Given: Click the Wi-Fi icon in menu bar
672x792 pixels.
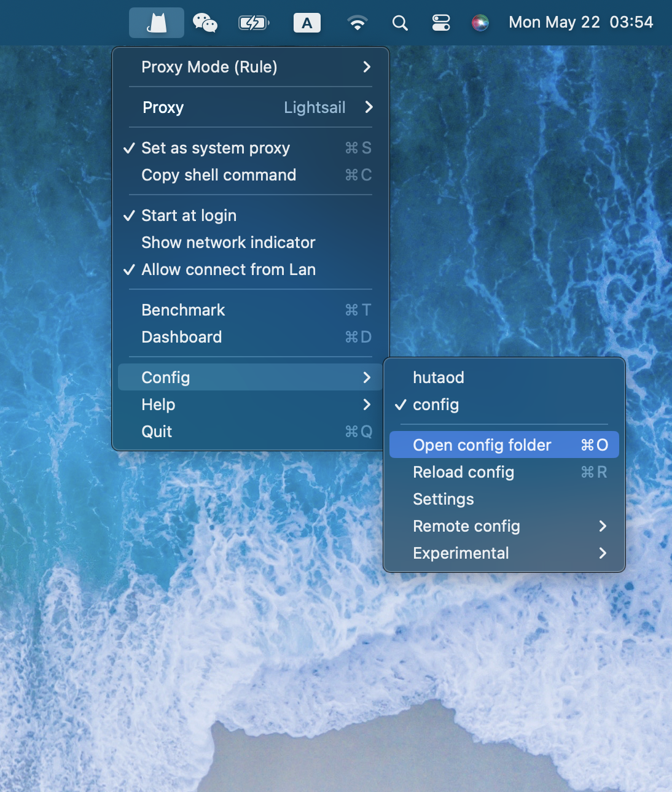Looking at the screenshot, I should point(357,23).
